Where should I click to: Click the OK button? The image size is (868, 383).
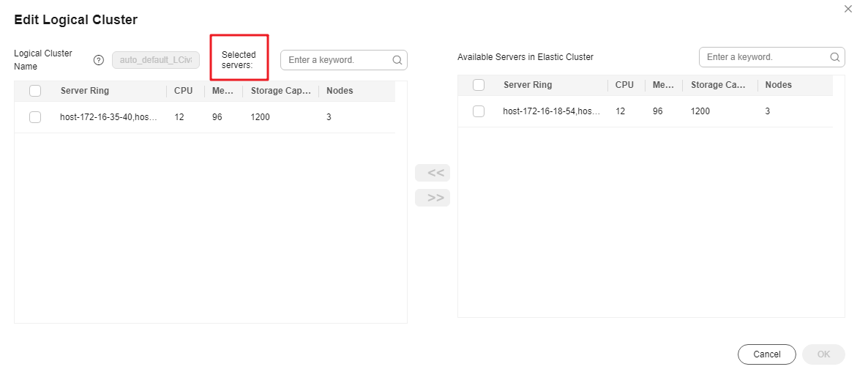pos(823,354)
